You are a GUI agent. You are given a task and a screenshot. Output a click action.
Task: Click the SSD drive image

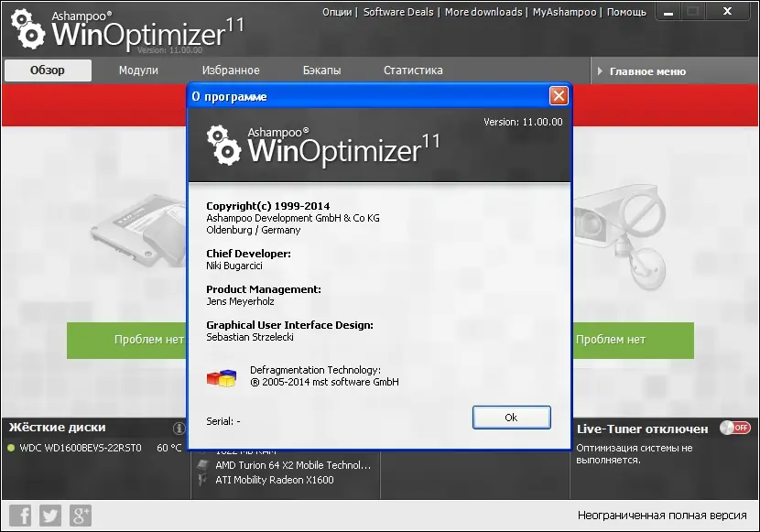point(138,232)
